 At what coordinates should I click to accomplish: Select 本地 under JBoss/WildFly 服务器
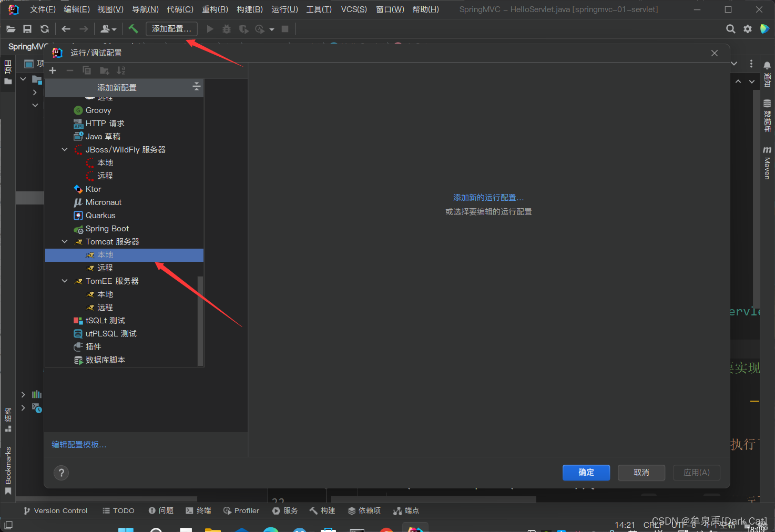(x=124, y=163)
